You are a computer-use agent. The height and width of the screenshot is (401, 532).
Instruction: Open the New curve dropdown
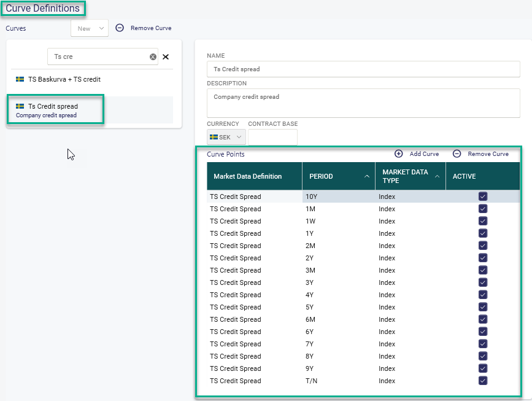[x=90, y=28]
